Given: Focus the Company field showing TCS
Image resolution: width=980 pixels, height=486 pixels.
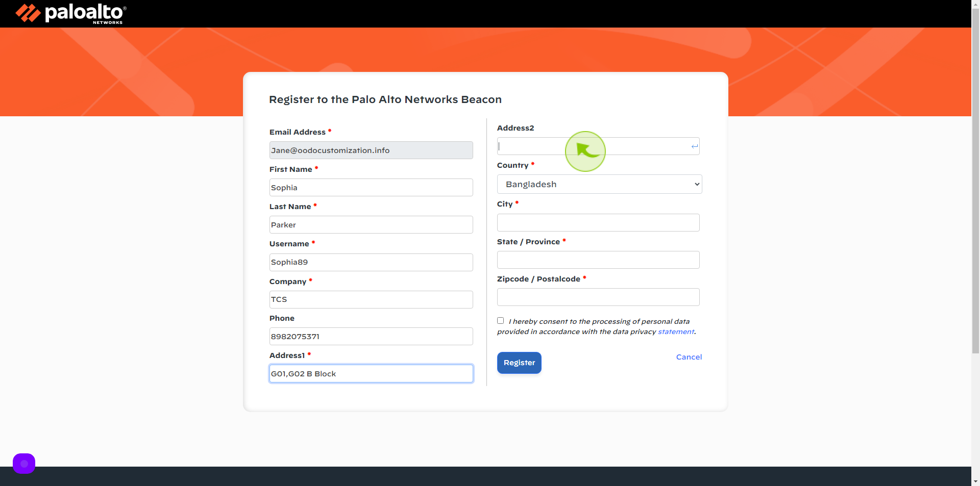Looking at the screenshot, I should point(371,299).
